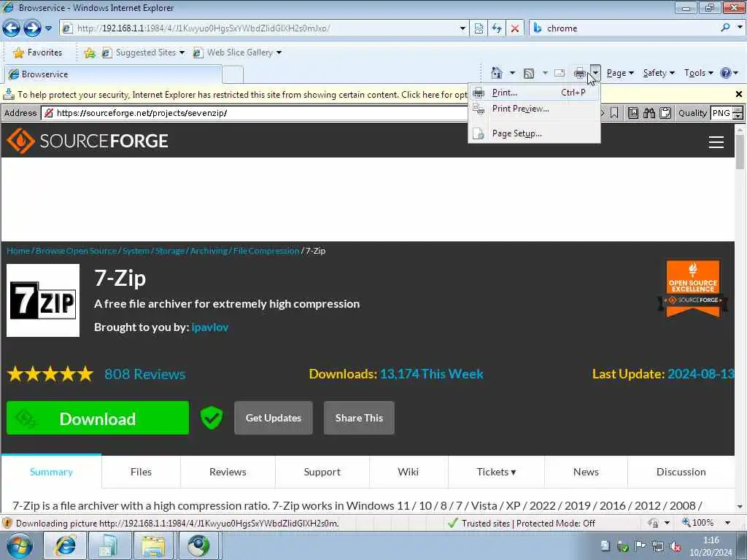
Task: Expand the IE address bar autocomplete dropdown
Action: pyautogui.click(x=462, y=28)
